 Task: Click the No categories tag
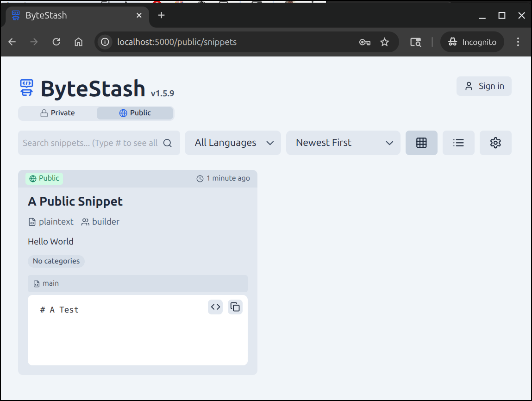(x=56, y=261)
